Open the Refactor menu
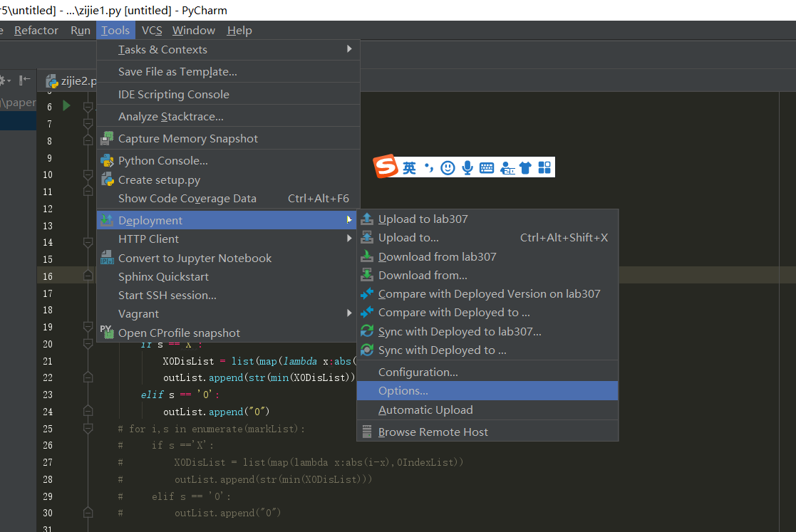This screenshot has height=532, width=796. (36, 31)
